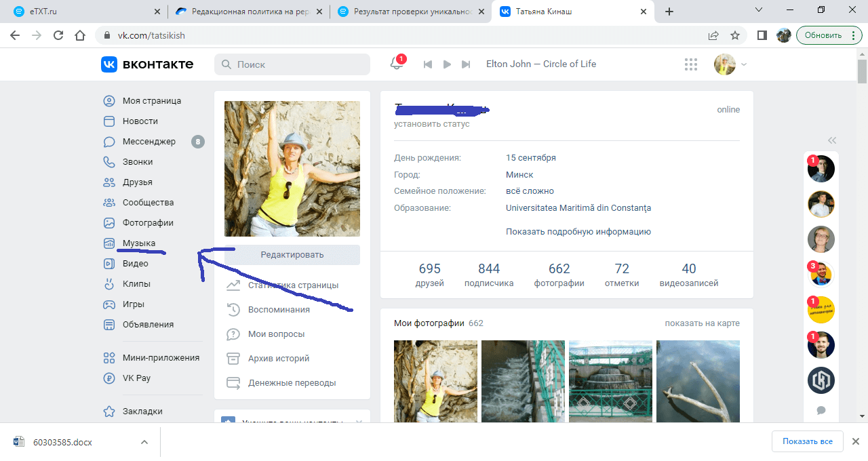This screenshot has width=868, height=461.
Task: Click Показать все downloads button
Action: (x=807, y=441)
